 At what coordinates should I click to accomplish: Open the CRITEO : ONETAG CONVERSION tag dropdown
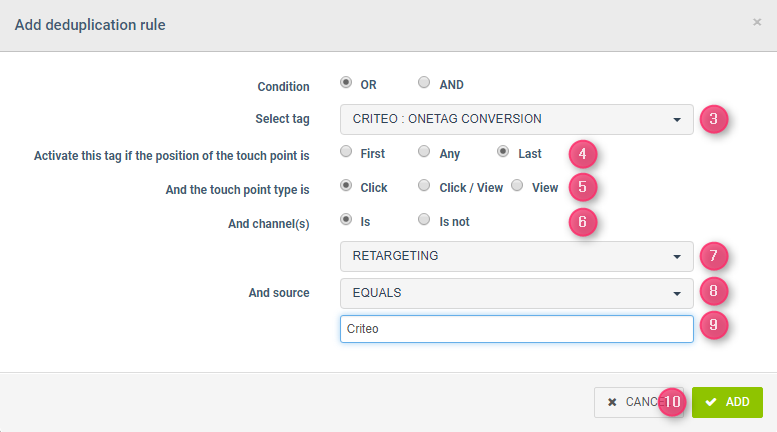pos(516,119)
